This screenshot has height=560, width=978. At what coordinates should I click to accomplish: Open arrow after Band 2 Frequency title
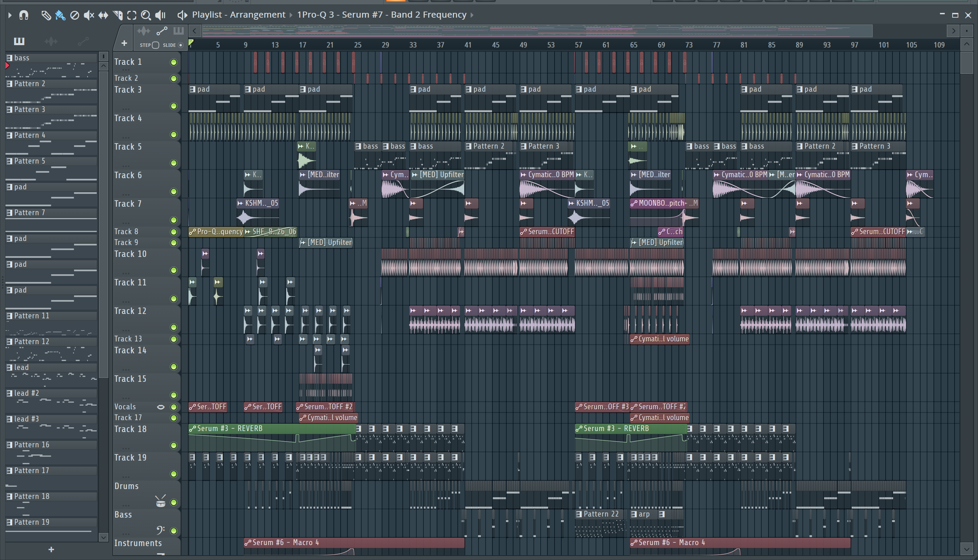click(x=472, y=15)
